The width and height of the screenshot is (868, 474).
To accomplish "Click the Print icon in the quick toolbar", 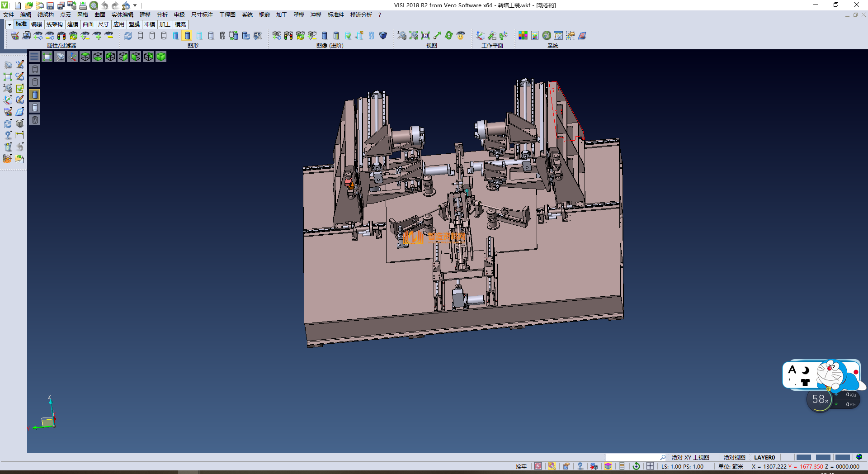I will [83, 5].
